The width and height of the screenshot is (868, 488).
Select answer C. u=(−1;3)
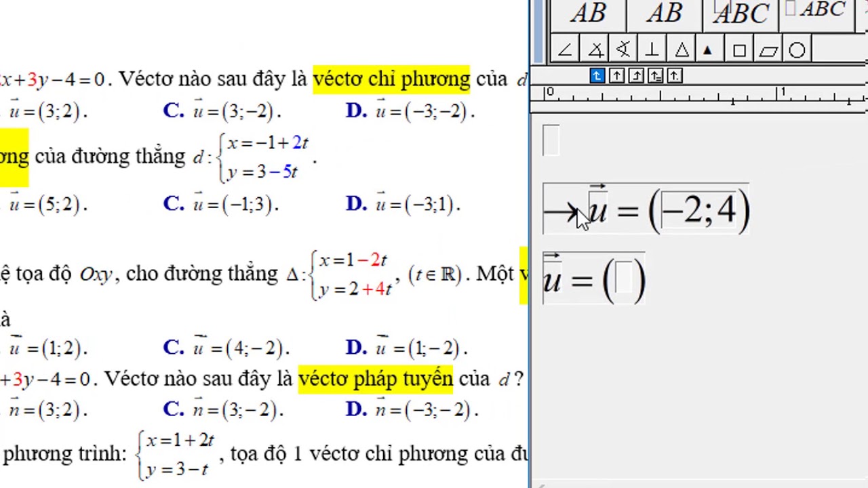(221, 204)
